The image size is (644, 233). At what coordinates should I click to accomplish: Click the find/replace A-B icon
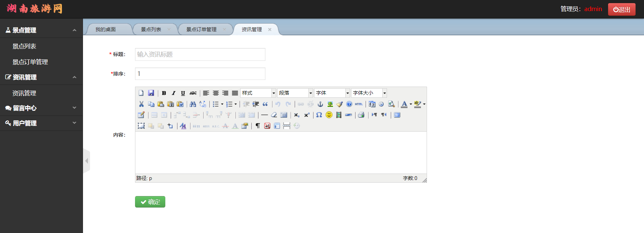(203, 104)
